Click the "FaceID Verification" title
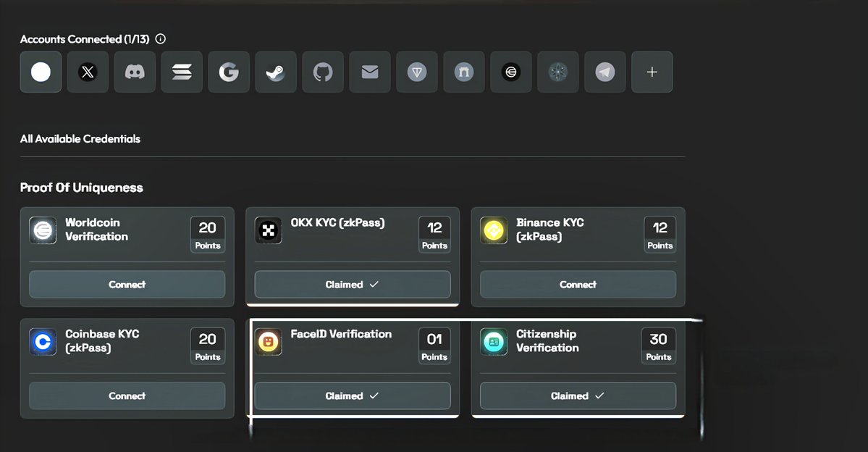Screen dimensions: 868x452 pos(341,334)
